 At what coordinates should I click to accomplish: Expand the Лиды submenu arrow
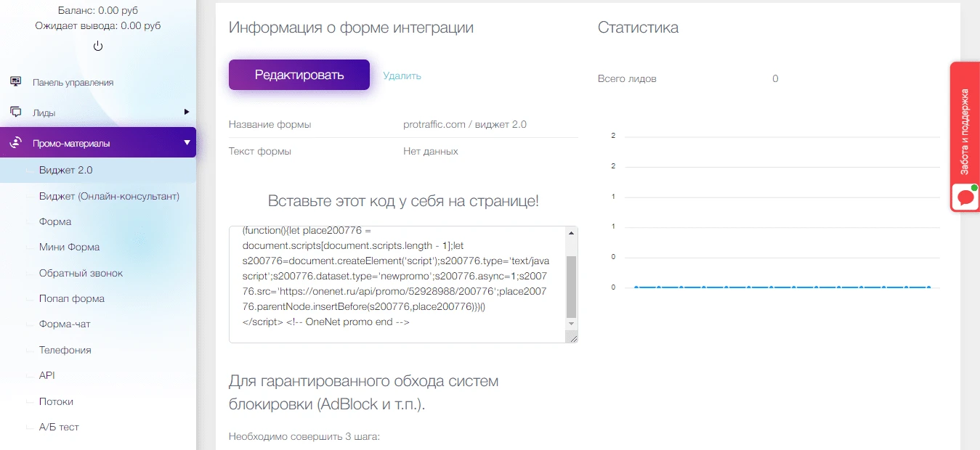pos(187,112)
